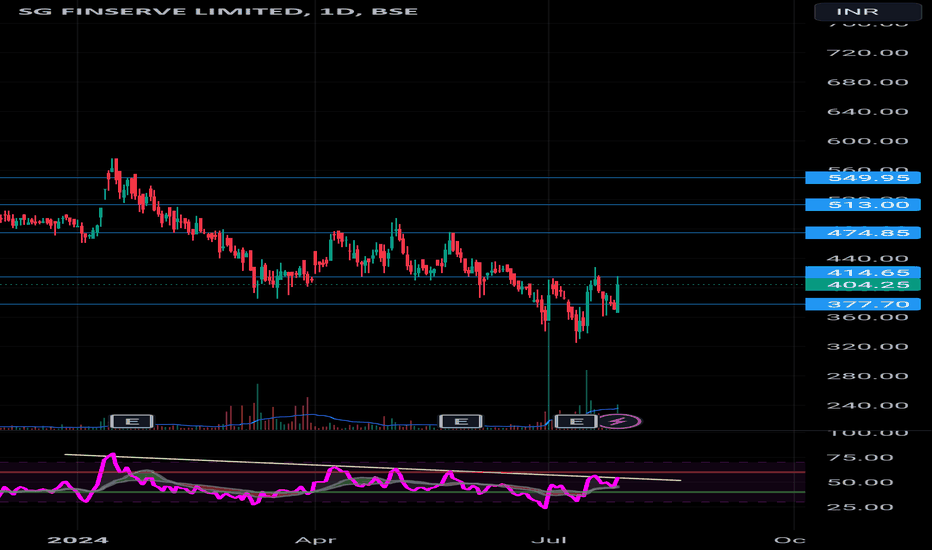
Task: Click the green 404.25 current price label
Action: [x=862, y=285]
